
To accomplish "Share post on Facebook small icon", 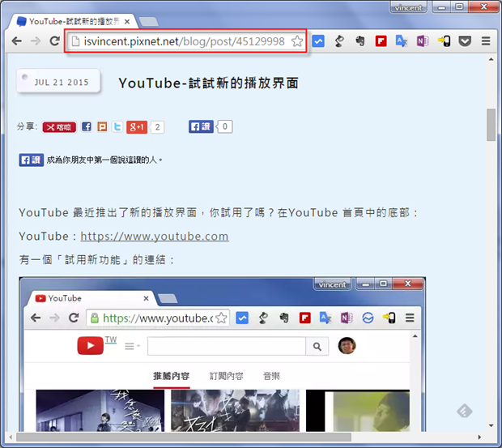I will [x=87, y=127].
